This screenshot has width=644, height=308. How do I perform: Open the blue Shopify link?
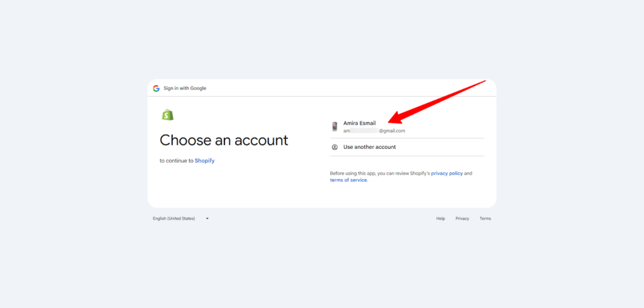pos(204,161)
